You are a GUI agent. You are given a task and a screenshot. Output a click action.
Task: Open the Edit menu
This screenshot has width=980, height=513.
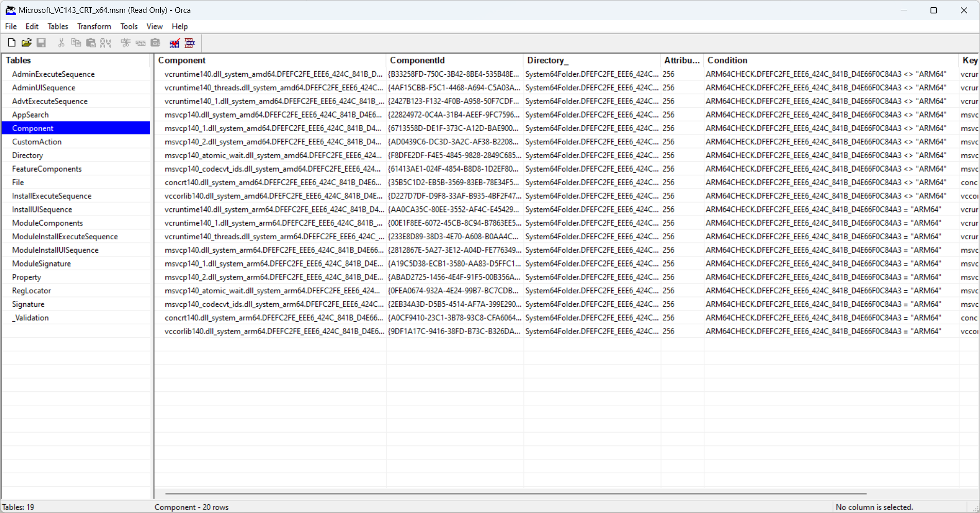[32, 26]
